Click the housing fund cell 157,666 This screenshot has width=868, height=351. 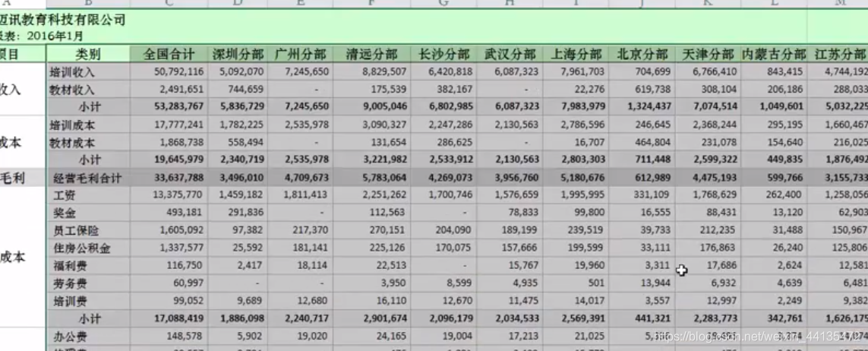[510, 248]
